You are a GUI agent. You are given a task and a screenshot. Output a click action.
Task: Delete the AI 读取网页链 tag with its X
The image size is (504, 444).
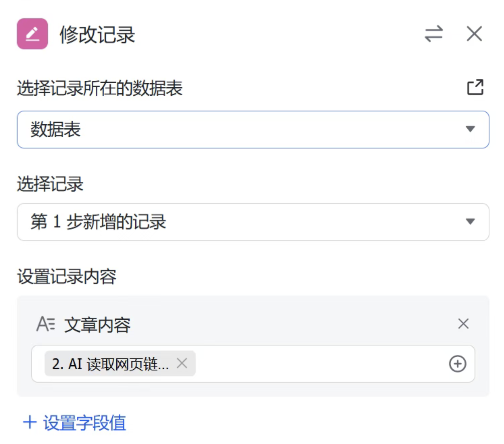182,363
